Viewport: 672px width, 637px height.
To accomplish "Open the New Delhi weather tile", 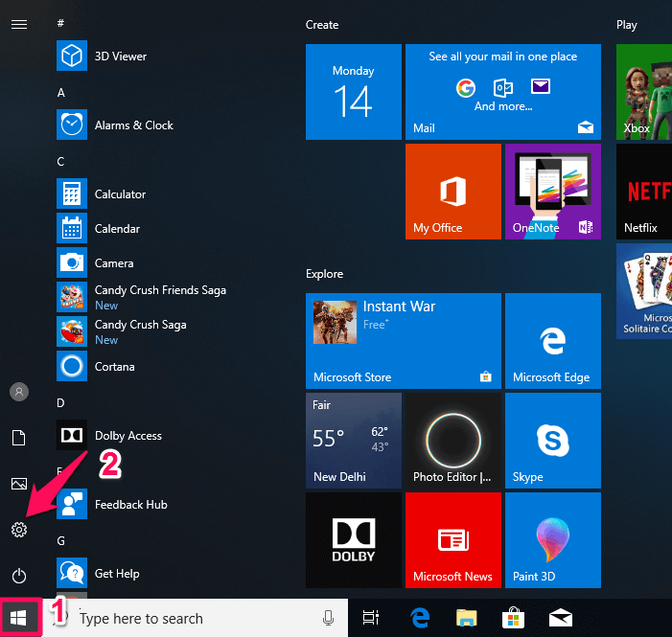I will (x=354, y=441).
